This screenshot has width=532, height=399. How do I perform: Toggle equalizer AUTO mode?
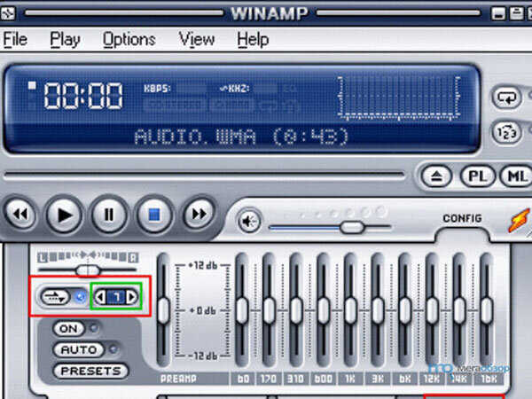[x=79, y=350]
